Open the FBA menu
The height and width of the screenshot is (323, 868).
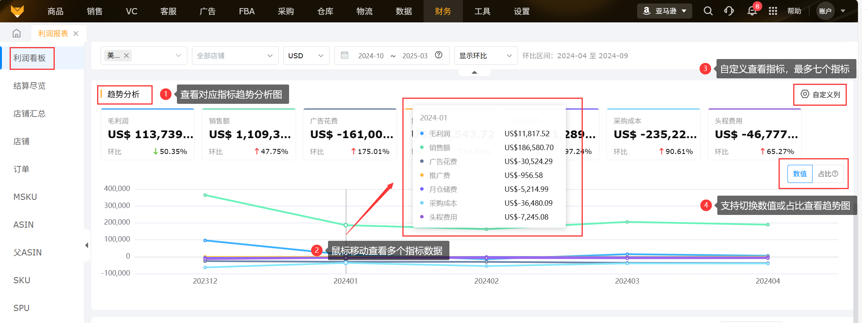(x=247, y=11)
